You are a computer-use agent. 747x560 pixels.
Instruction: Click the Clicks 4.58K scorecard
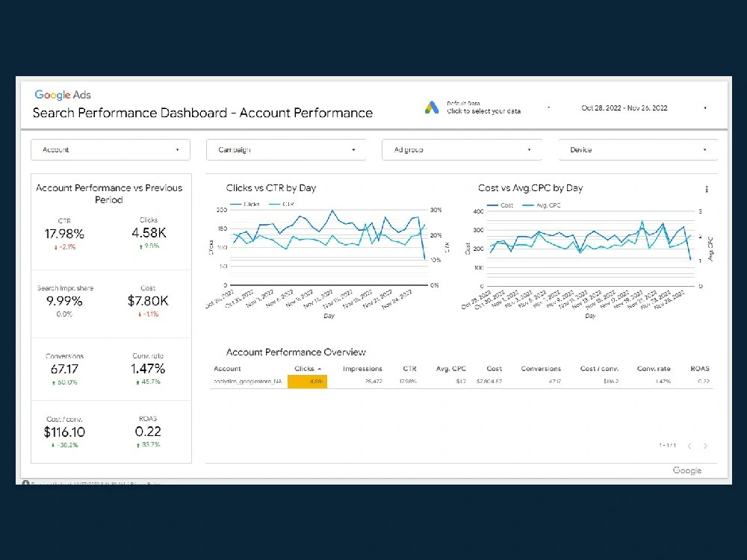(149, 233)
